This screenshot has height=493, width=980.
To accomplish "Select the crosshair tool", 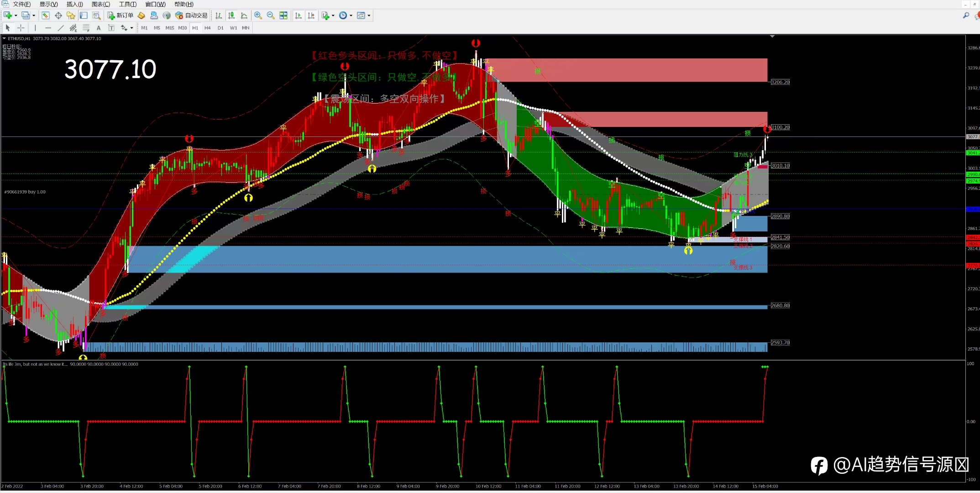I will pyautogui.click(x=21, y=28).
